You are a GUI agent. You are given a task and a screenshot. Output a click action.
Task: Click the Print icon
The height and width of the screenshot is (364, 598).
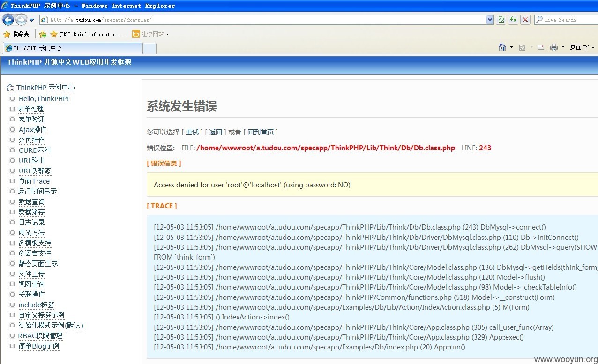(554, 47)
